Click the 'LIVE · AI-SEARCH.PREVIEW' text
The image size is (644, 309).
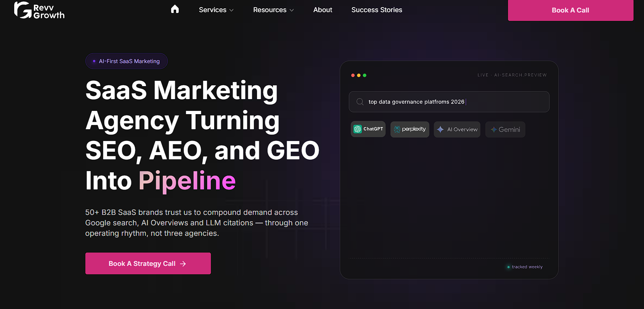(512, 75)
